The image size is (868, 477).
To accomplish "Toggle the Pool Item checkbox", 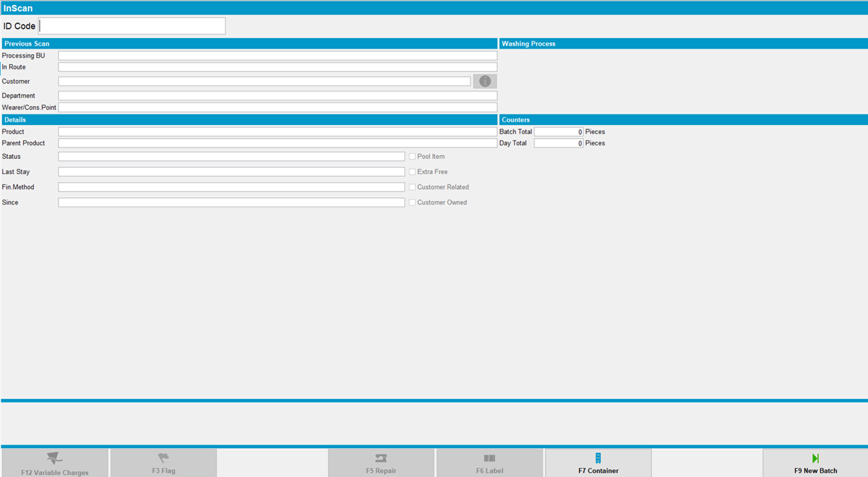I will click(412, 157).
